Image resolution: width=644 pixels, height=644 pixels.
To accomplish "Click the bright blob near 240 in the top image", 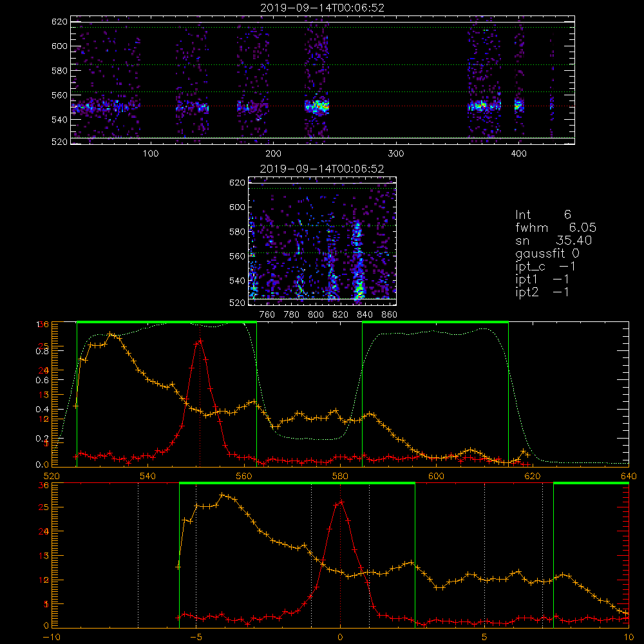I will pos(317,106).
